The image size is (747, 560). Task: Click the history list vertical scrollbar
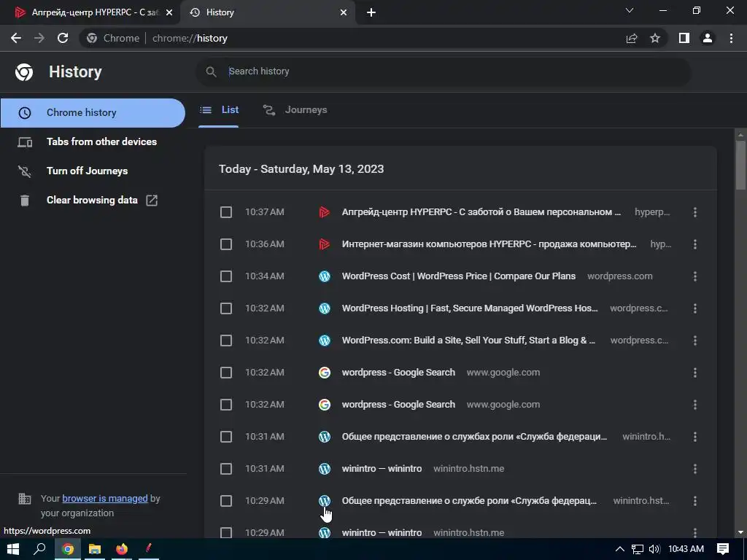(740, 166)
